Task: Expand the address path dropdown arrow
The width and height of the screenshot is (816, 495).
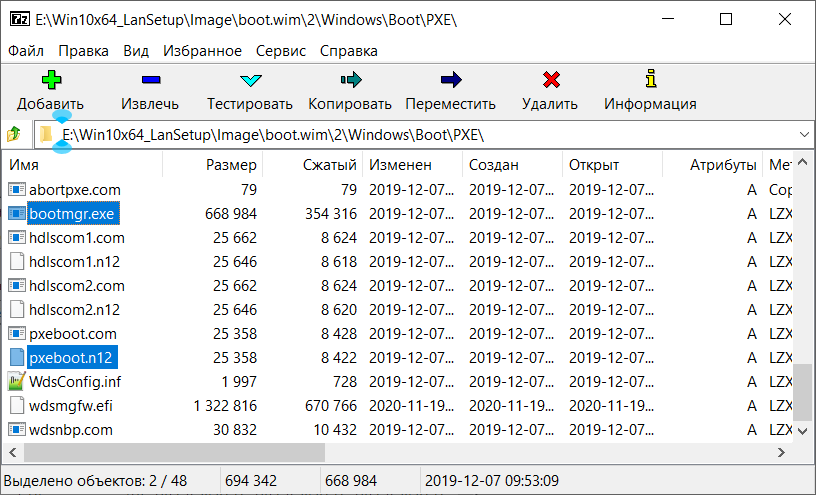Action: [804, 135]
